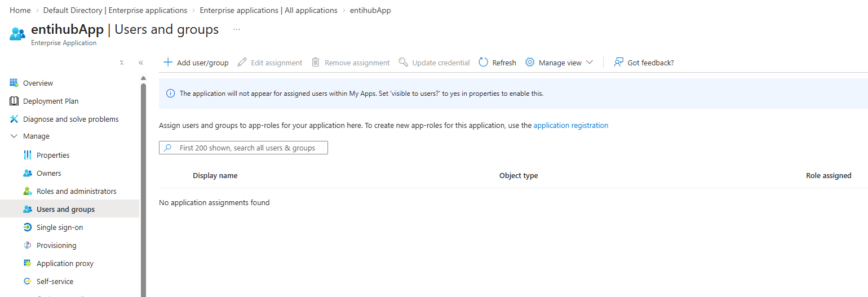The height and width of the screenshot is (297, 868).
Task: Collapse the Manage section chevron
Action: click(x=14, y=136)
